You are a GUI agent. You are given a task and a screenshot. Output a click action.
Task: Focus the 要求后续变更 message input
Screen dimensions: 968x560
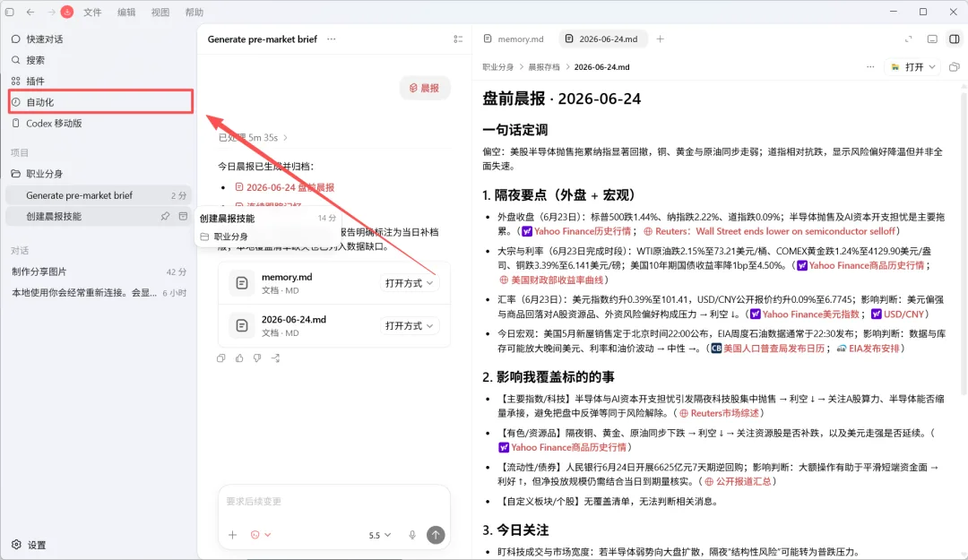point(334,502)
